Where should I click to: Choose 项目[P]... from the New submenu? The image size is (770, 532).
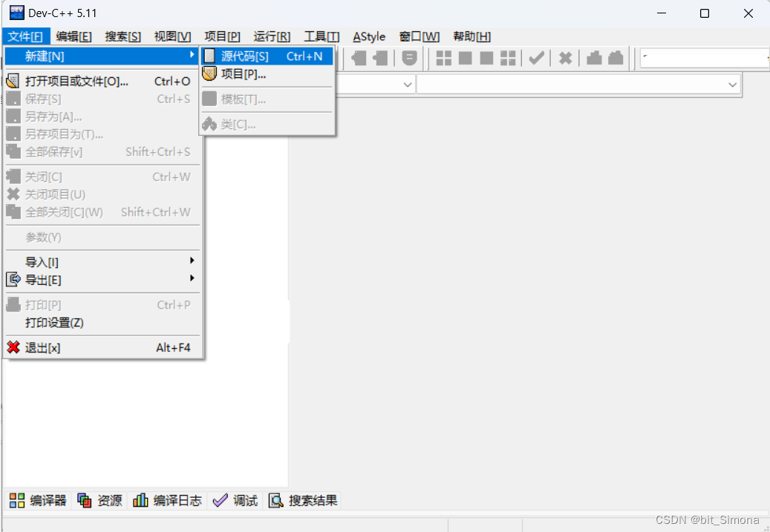tap(267, 74)
